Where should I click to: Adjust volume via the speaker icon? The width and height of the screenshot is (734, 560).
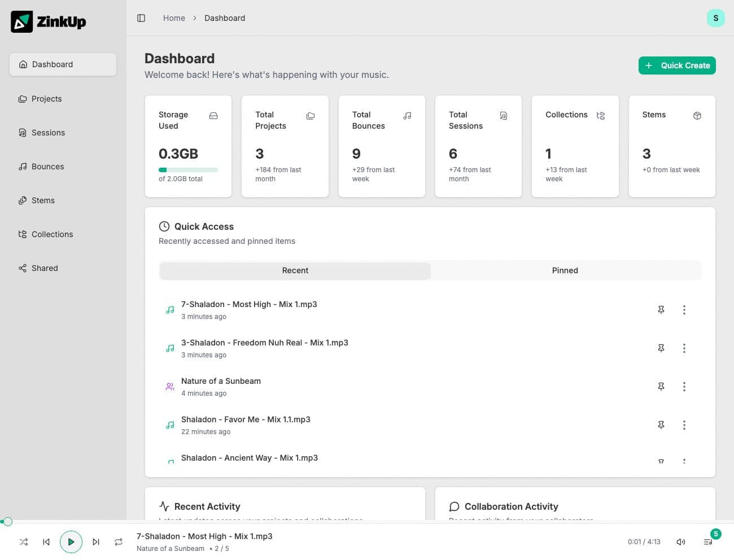(681, 542)
